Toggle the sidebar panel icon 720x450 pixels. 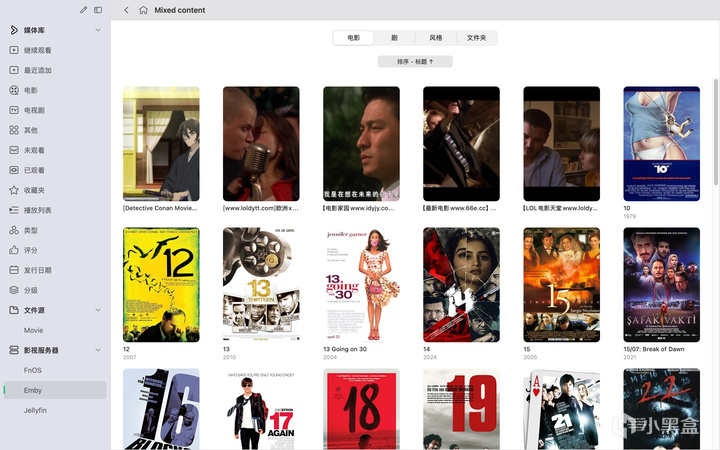click(98, 10)
